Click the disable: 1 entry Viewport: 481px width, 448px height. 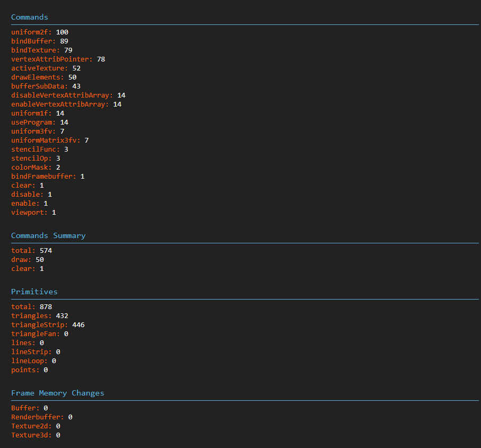point(32,195)
